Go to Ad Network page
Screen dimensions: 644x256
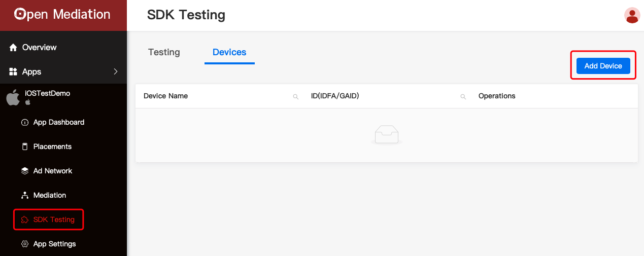tap(53, 171)
